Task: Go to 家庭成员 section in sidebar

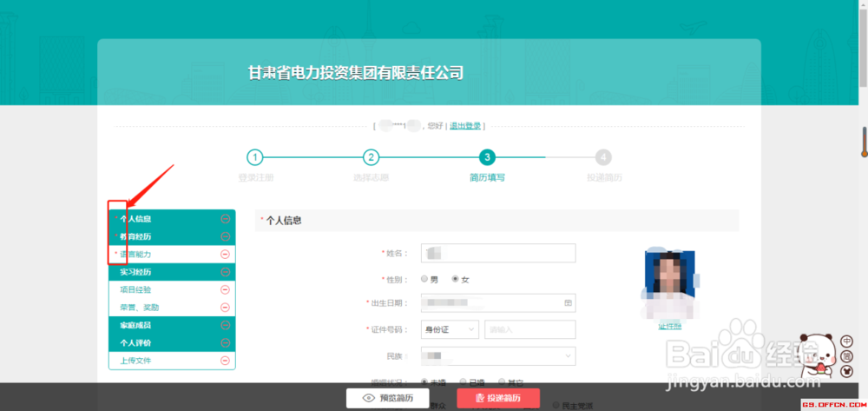Action: (135, 325)
